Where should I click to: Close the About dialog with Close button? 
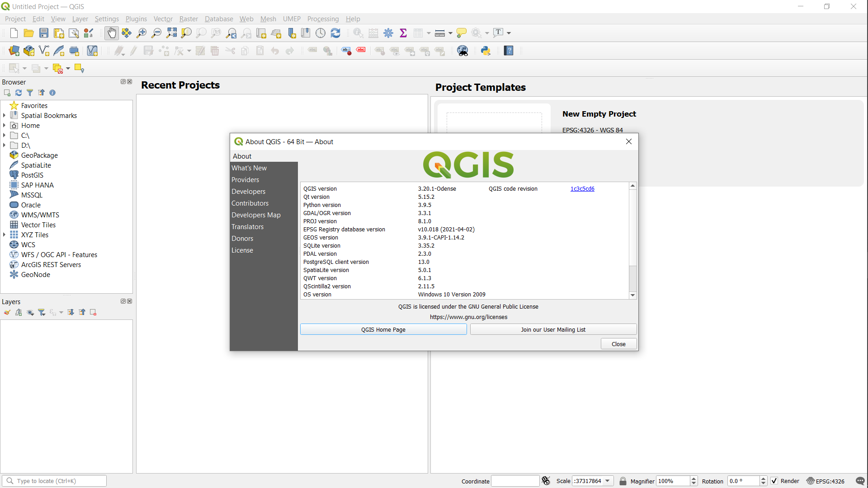coord(618,344)
